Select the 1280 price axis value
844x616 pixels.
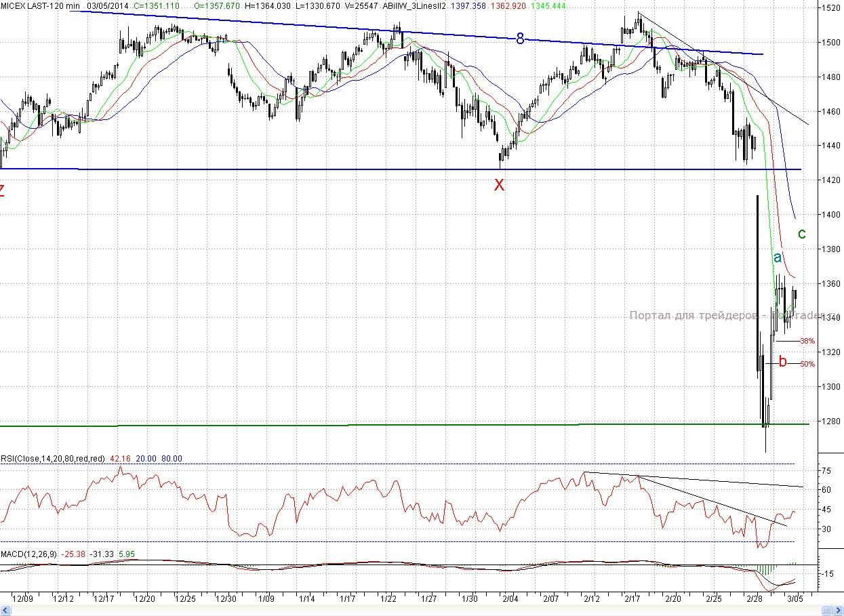pyautogui.click(x=830, y=422)
